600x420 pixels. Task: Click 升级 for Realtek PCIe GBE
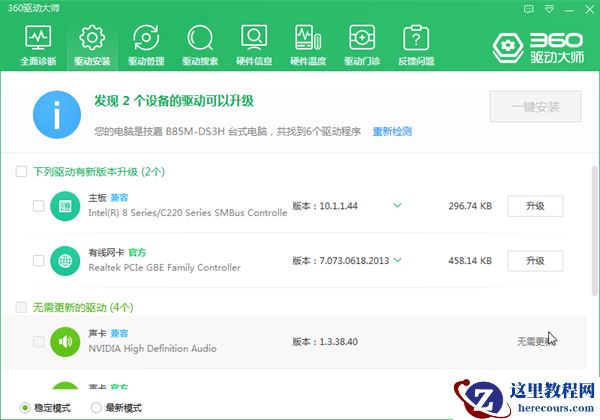point(535,261)
